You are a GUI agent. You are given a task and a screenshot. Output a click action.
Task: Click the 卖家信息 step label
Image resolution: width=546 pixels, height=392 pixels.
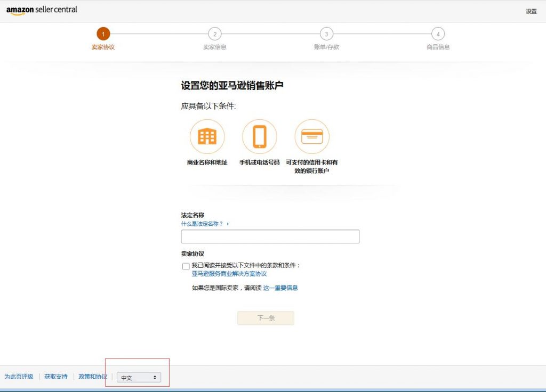[x=215, y=47]
